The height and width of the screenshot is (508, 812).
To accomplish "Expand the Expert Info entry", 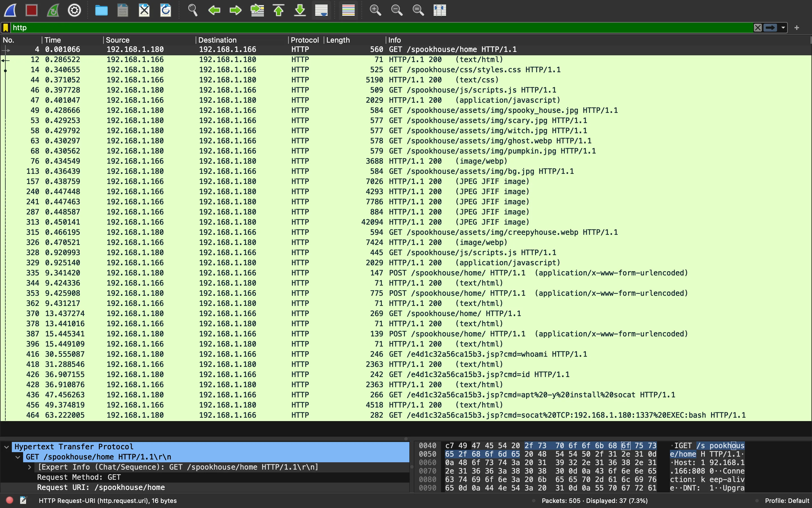I will point(30,467).
